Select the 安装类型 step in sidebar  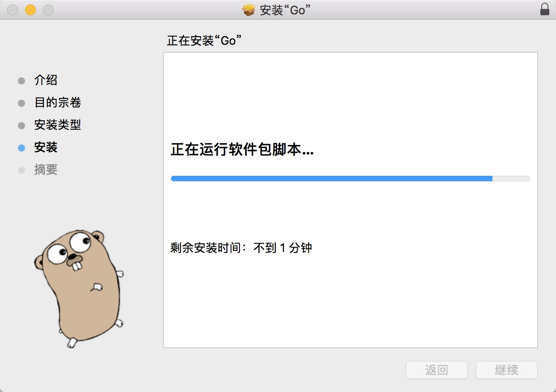[x=58, y=125]
